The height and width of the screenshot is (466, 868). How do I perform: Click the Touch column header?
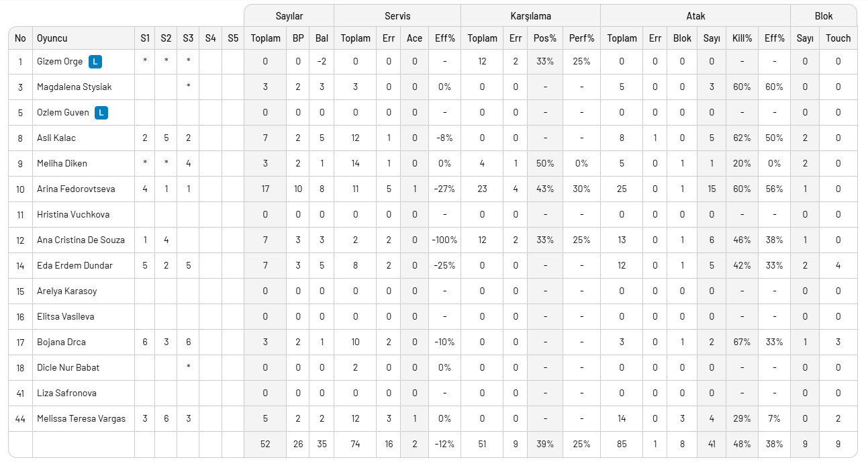pyautogui.click(x=838, y=38)
